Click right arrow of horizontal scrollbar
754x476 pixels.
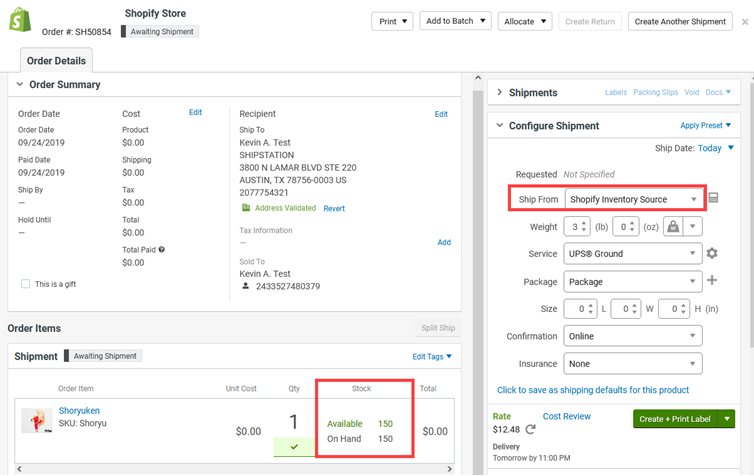coord(450,469)
